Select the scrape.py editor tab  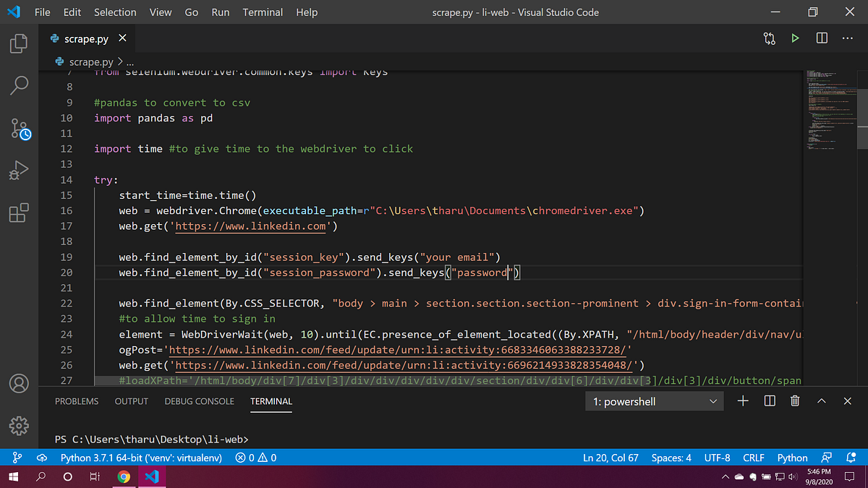(x=86, y=39)
